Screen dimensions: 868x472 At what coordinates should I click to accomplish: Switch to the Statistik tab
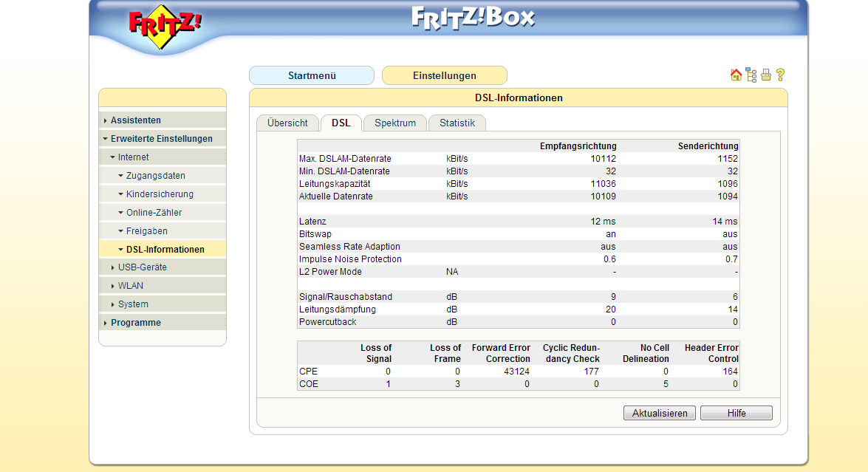(457, 123)
